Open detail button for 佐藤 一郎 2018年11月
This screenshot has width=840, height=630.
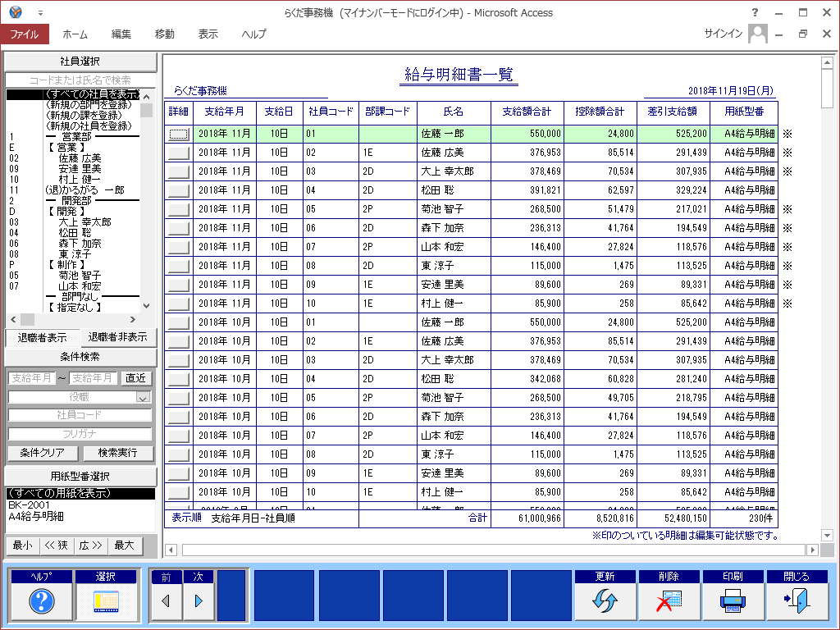pos(178,134)
